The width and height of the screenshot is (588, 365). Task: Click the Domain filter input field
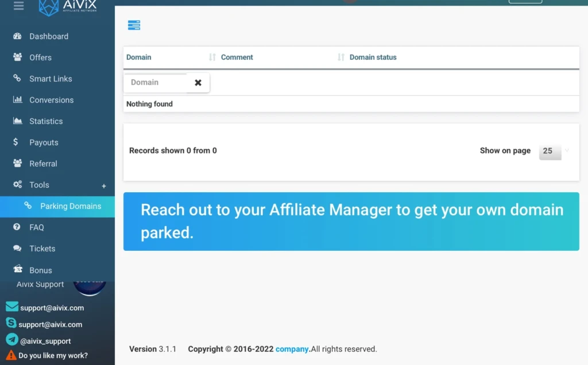[x=155, y=83]
